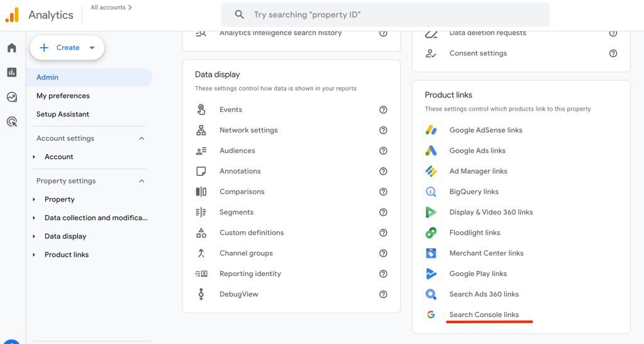
Task: Click the property ID search field
Action: click(386, 14)
